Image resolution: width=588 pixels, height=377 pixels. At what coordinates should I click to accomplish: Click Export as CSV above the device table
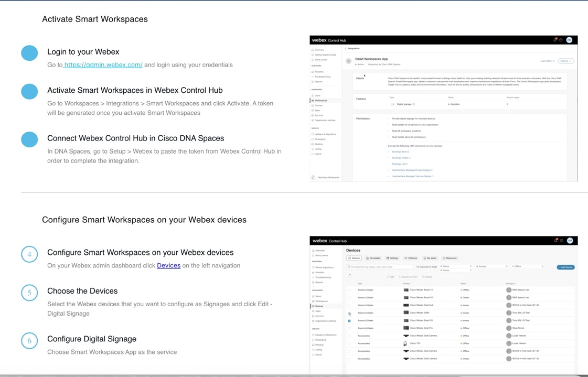point(408,277)
